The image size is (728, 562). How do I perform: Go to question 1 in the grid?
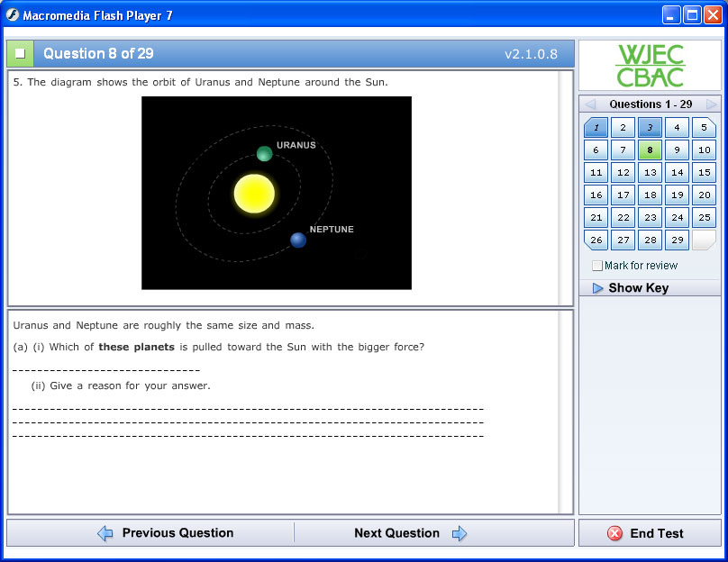click(x=596, y=127)
